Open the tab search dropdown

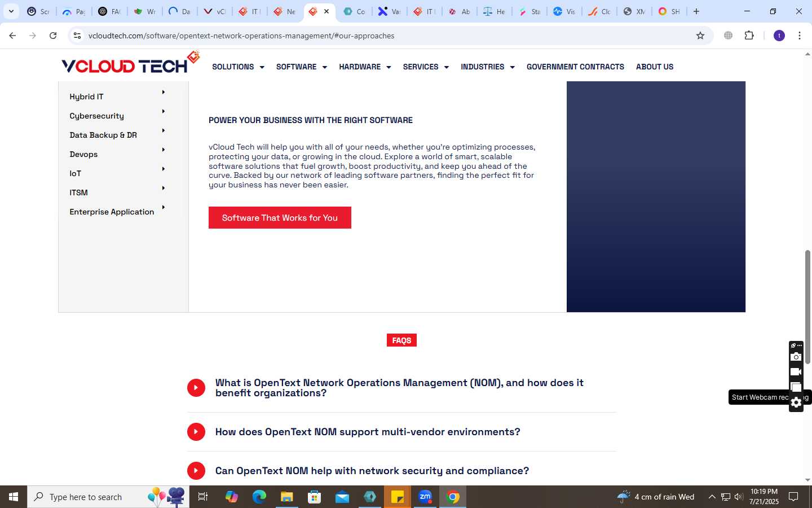11,11
